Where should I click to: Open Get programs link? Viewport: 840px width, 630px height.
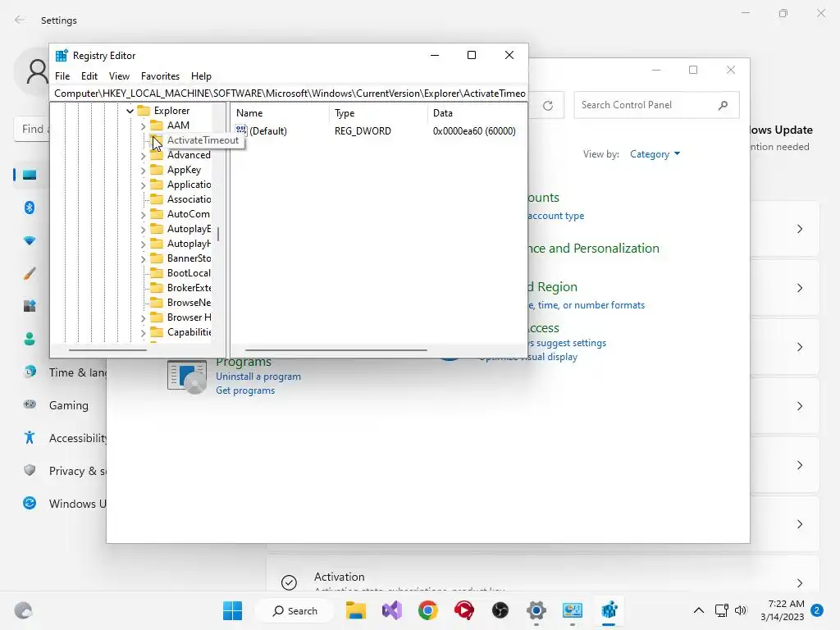click(x=245, y=390)
